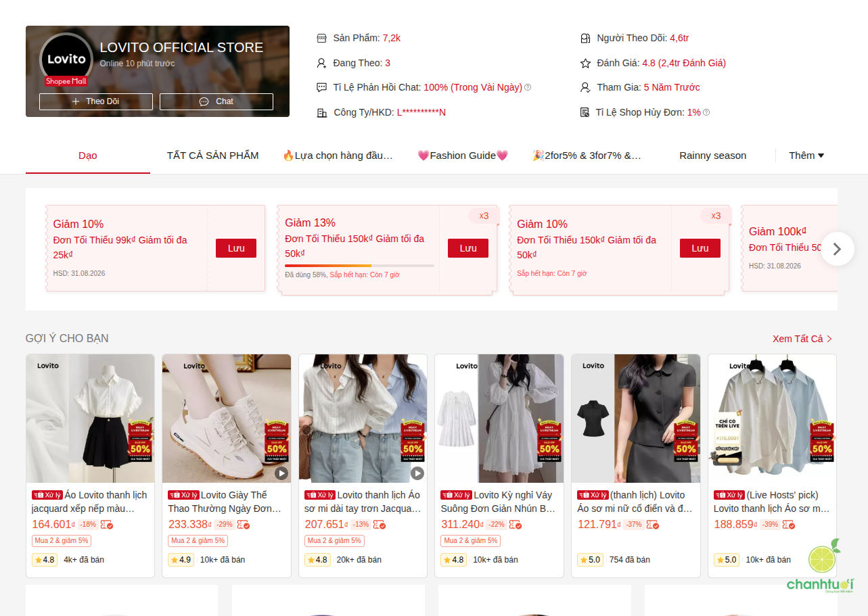Click the chat response rate bubble icon

pos(321,87)
